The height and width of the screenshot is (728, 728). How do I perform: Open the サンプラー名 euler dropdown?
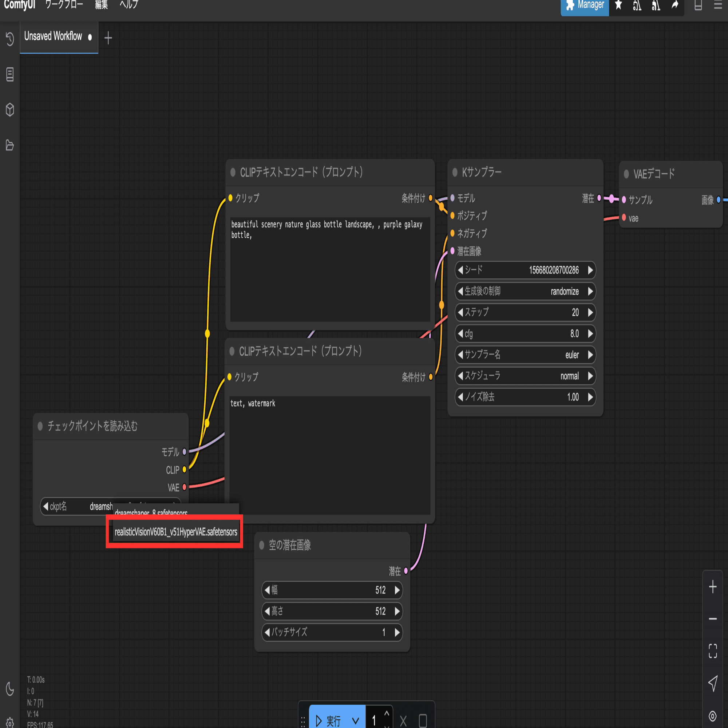point(525,355)
